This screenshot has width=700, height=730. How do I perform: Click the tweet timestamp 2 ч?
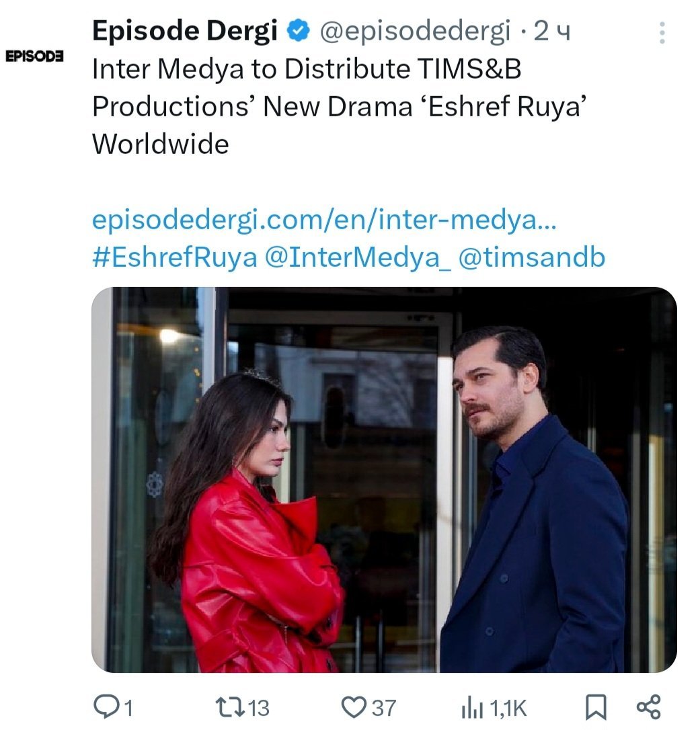pyautogui.click(x=552, y=31)
